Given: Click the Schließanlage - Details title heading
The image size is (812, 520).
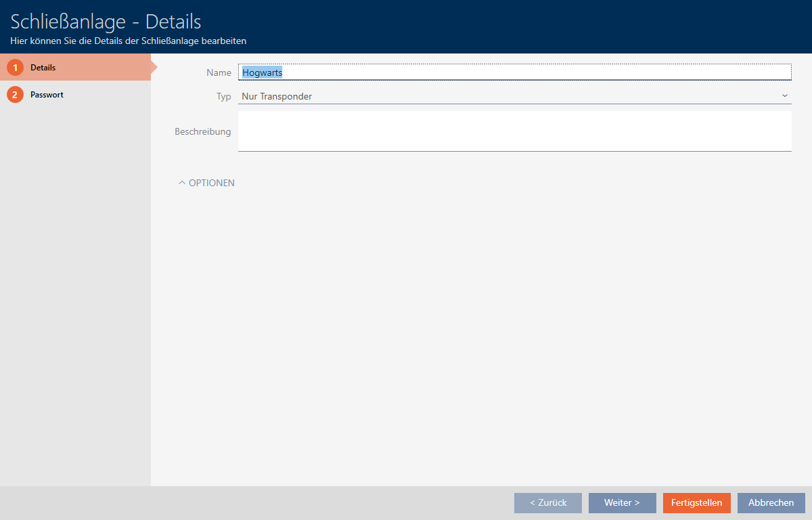Looking at the screenshot, I should [106, 21].
